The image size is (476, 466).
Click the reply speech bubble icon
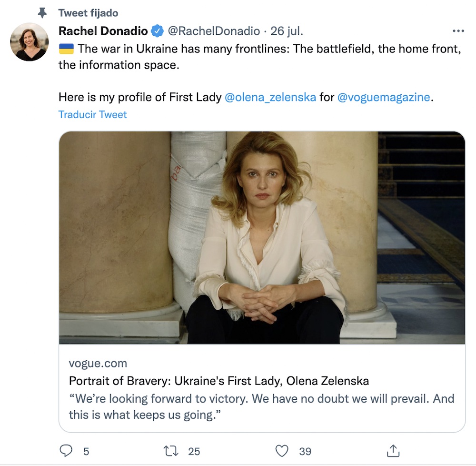click(67, 450)
